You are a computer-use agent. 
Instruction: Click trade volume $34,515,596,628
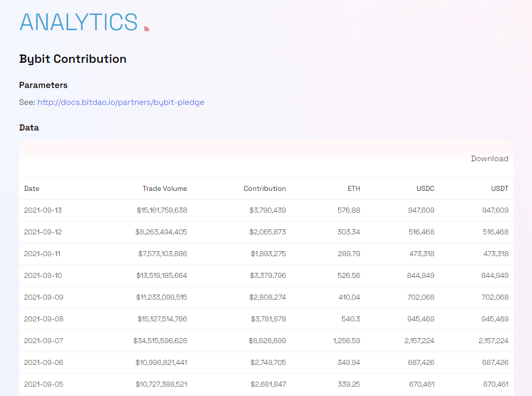pyautogui.click(x=160, y=341)
